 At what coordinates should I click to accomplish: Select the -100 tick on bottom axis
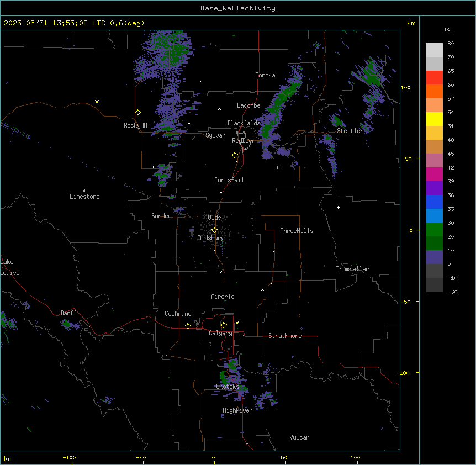click(69, 457)
